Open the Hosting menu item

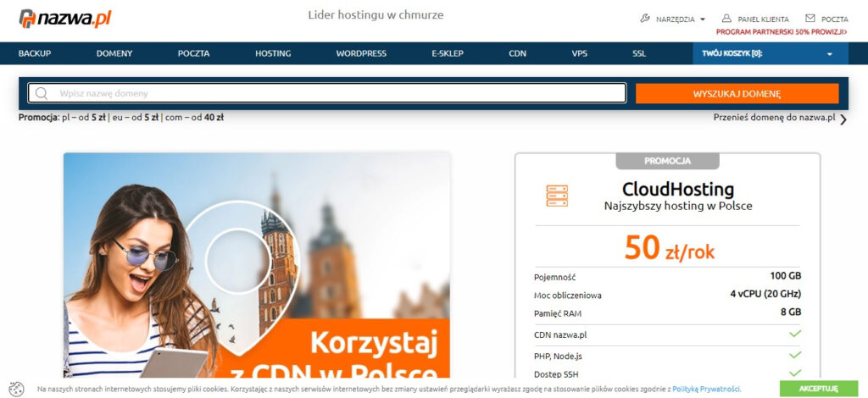[273, 53]
